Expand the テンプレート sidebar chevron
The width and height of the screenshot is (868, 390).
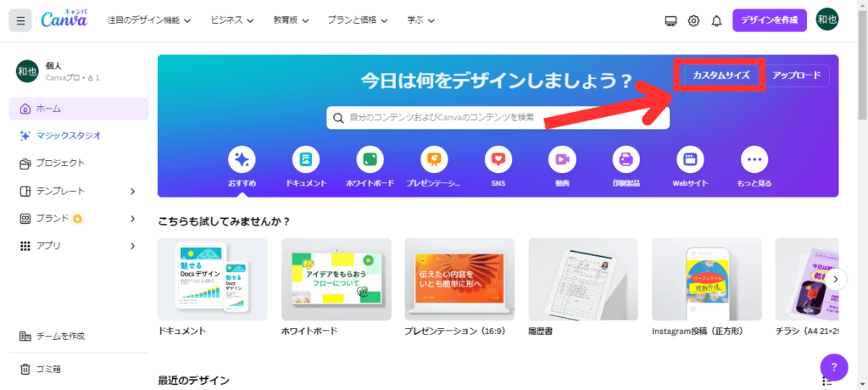pos(132,191)
